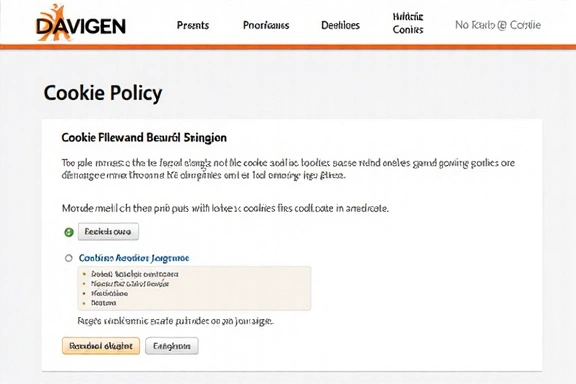Click the orange figure in logo
The image size is (576, 384).
pos(55,23)
